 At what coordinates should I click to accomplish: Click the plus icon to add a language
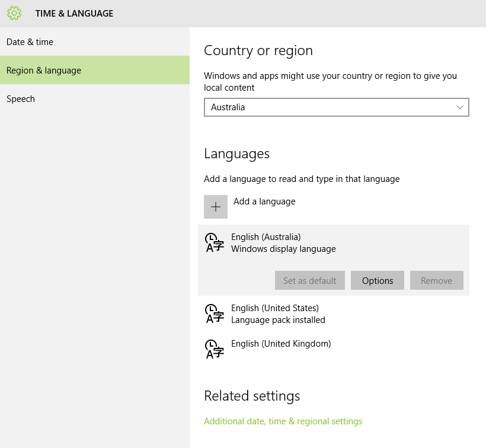click(216, 207)
